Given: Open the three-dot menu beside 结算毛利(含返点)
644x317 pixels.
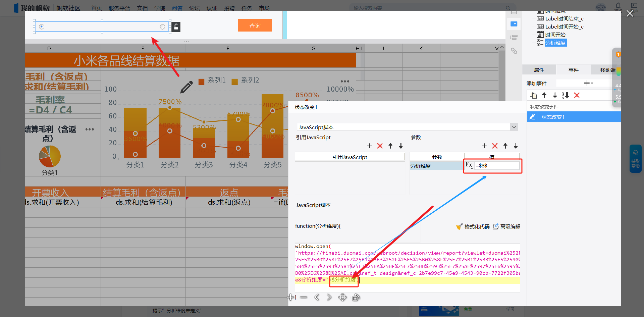Looking at the screenshot, I should point(90,129).
